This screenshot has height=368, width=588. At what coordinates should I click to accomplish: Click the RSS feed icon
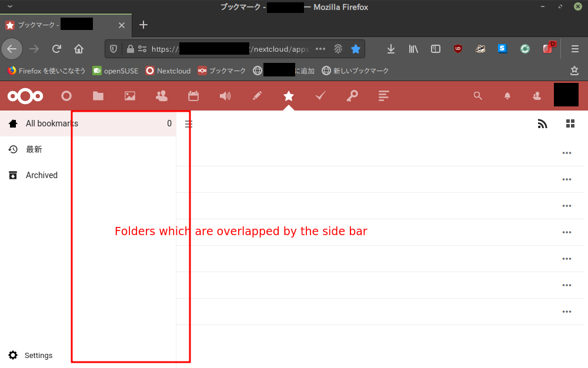(x=542, y=123)
